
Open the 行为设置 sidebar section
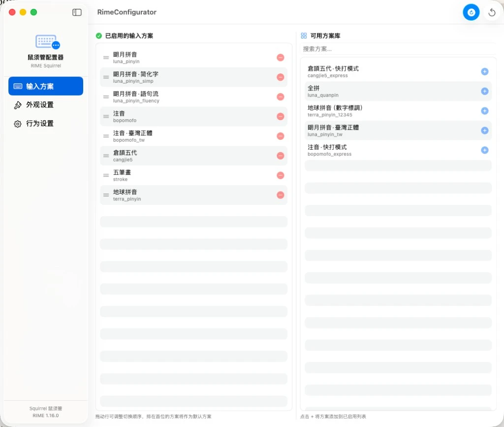click(x=46, y=124)
